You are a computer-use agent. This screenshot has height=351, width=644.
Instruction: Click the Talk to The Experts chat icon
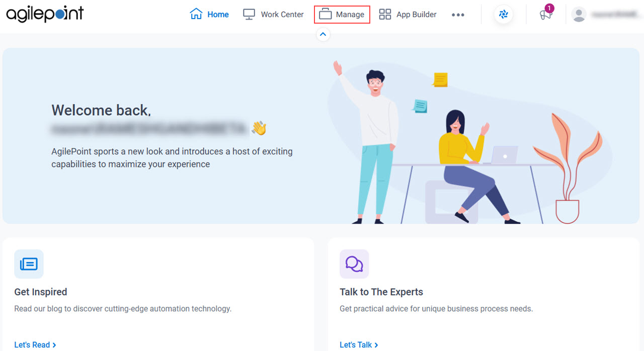(354, 264)
